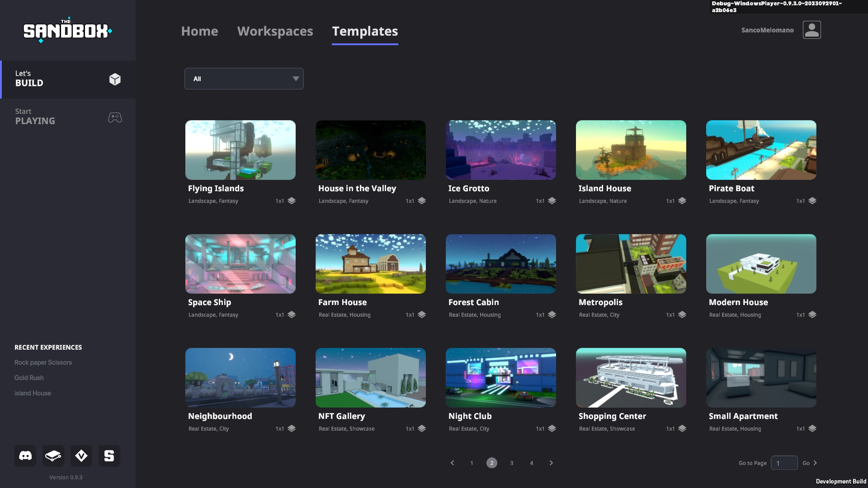Click the cube icon beside Build
Screen dimensions: 868x488
pyautogui.click(x=115, y=80)
